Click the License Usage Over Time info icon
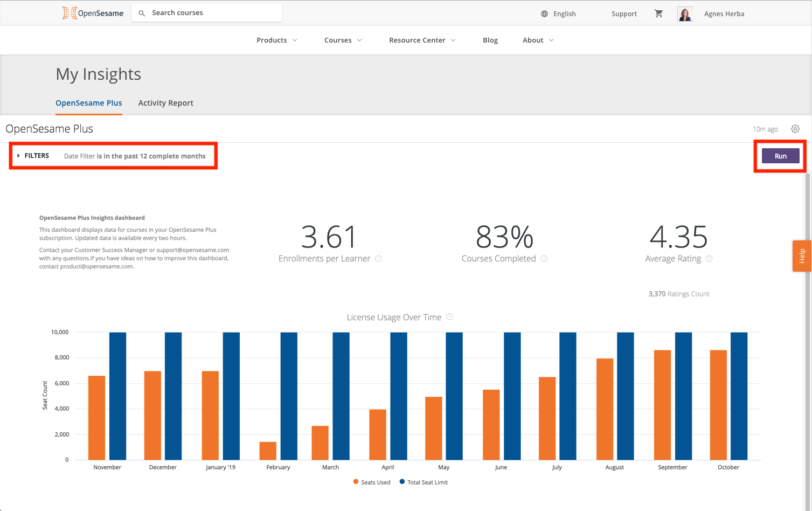Viewport: 812px width, 511px height. click(450, 317)
